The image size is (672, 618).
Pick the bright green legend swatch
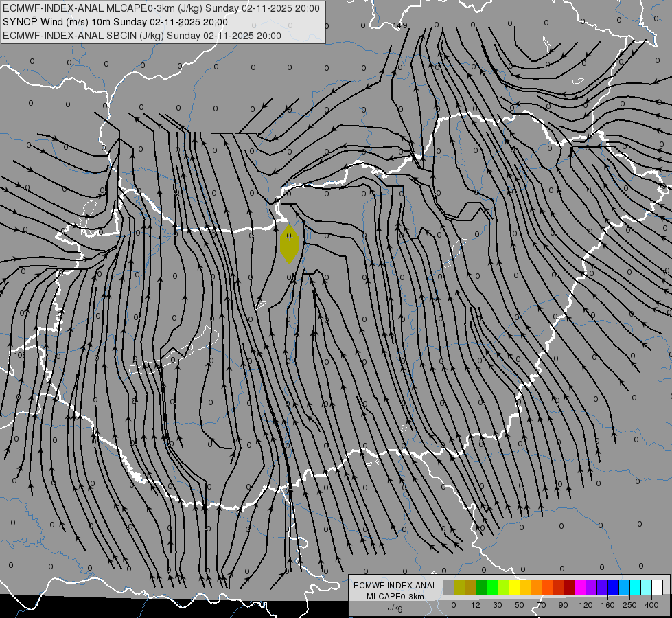click(492, 587)
